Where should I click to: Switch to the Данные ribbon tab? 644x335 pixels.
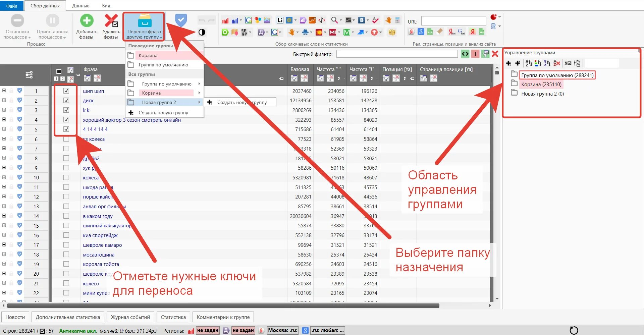[x=81, y=6]
